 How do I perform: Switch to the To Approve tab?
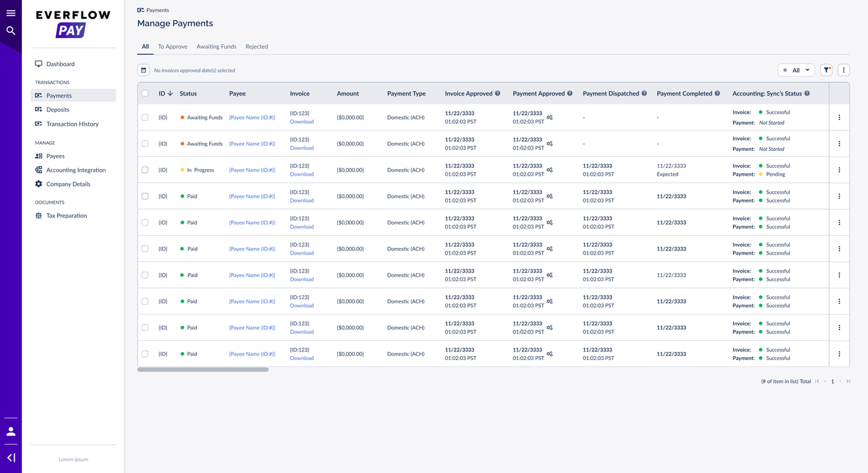point(172,47)
